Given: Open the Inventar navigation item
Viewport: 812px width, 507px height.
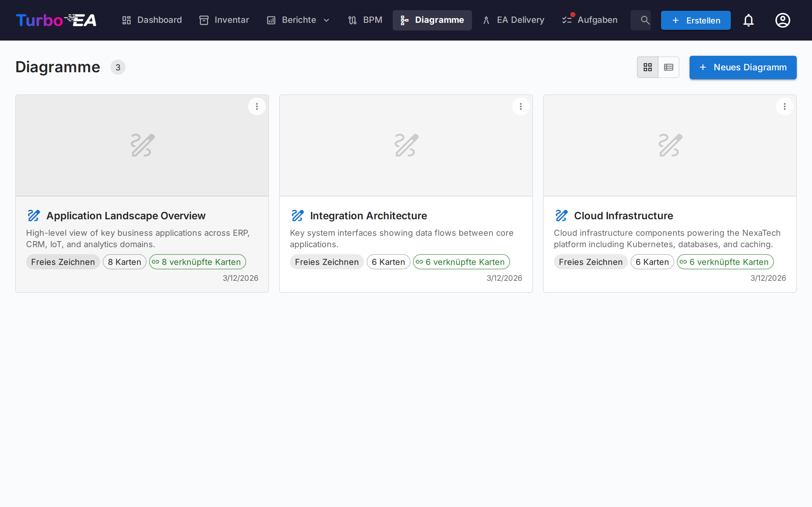Looking at the screenshot, I should coord(224,20).
